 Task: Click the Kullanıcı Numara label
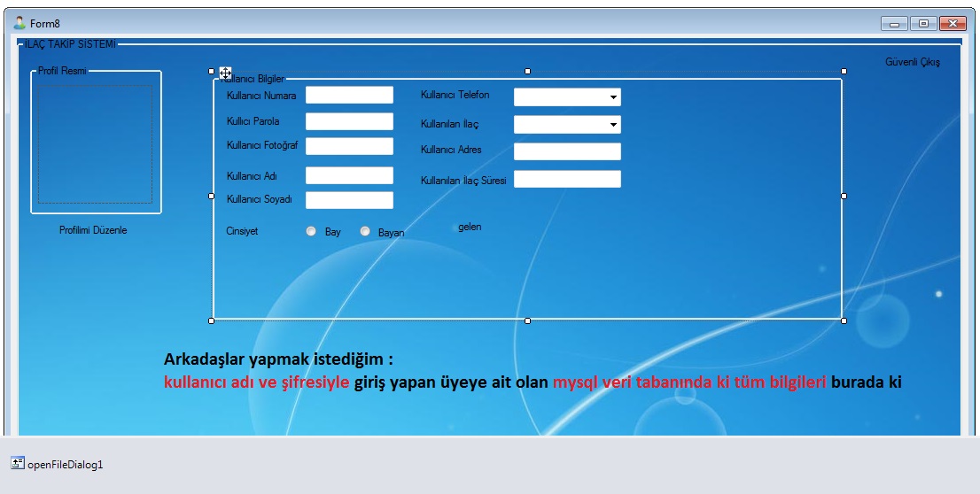tap(261, 96)
